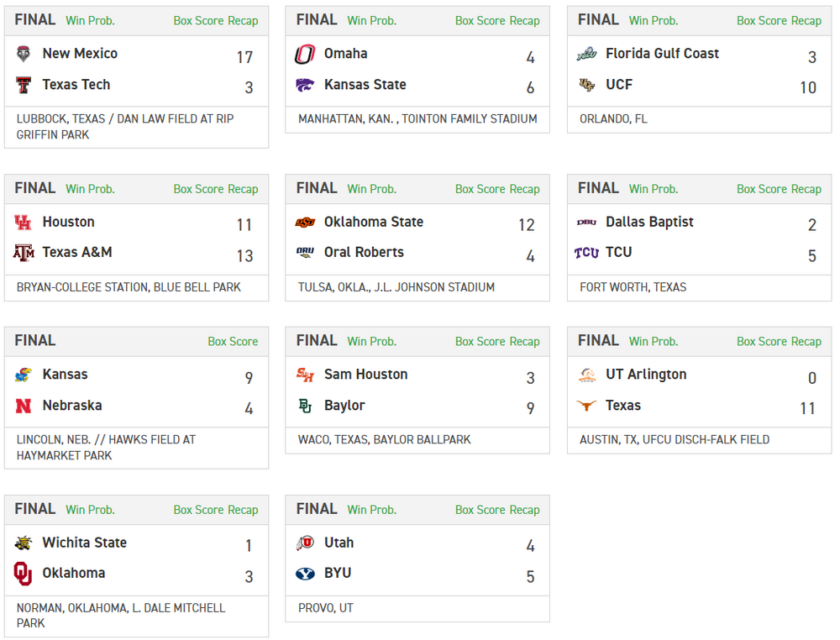Click the TCU team logo
Viewport: 840px width, 640px height.
pos(586,253)
